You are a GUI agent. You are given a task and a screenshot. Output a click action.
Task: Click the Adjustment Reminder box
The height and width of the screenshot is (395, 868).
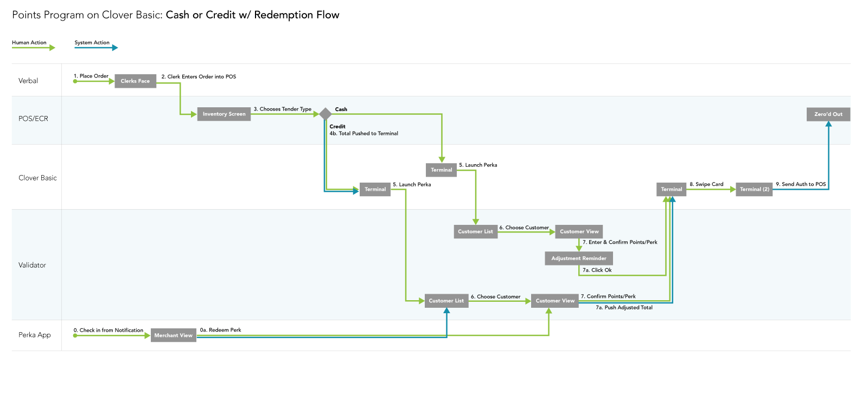[x=578, y=258]
